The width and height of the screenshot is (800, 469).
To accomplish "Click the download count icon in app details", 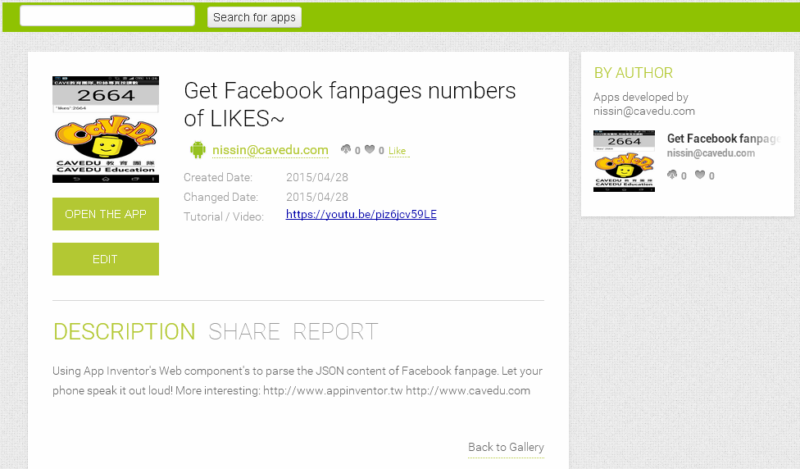I will click(346, 150).
